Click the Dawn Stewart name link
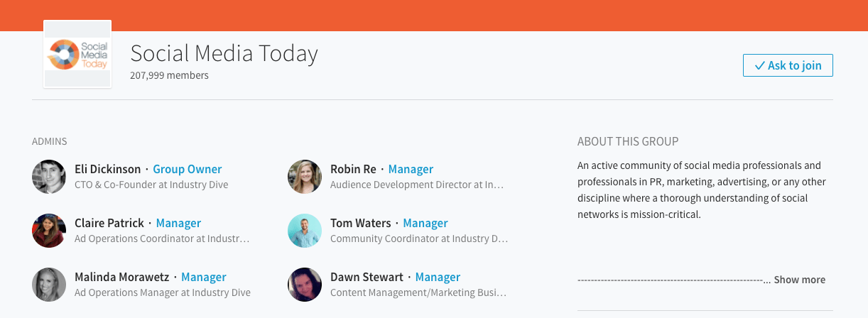 coord(367,277)
